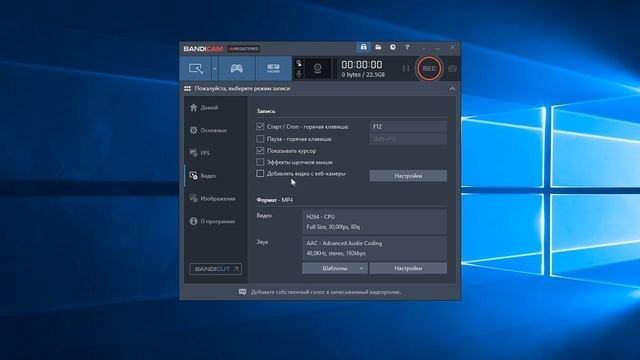The image size is (640, 360).
Task: Close the Bandicam window
Action: coord(452,47)
